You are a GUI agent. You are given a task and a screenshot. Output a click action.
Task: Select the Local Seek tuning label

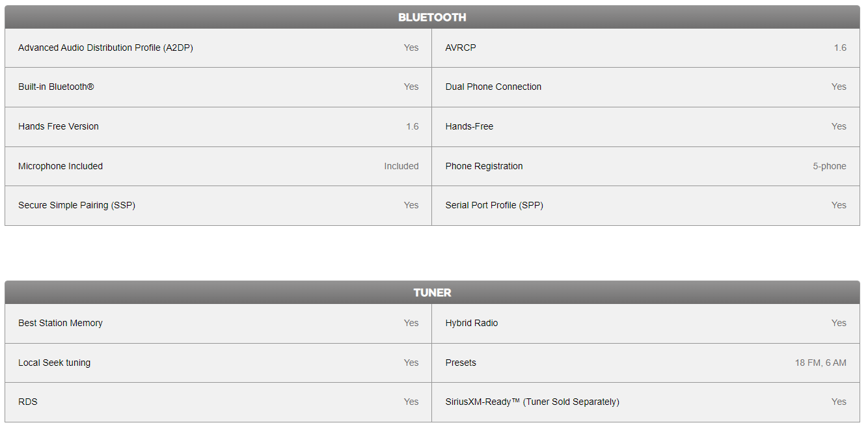54,363
